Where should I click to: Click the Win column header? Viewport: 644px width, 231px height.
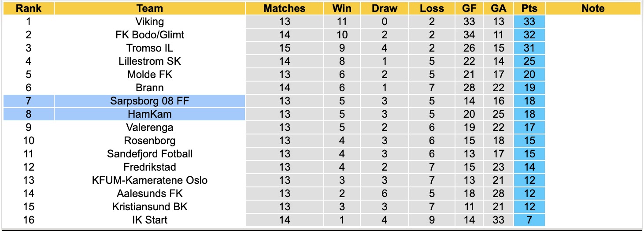click(x=342, y=8)
